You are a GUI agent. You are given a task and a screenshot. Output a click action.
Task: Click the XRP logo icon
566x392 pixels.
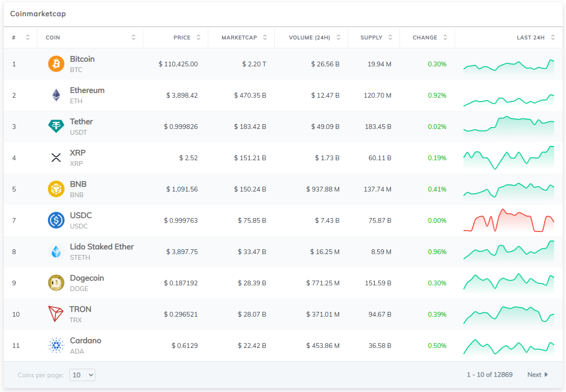pyautogui.click(x=56, y=158)
